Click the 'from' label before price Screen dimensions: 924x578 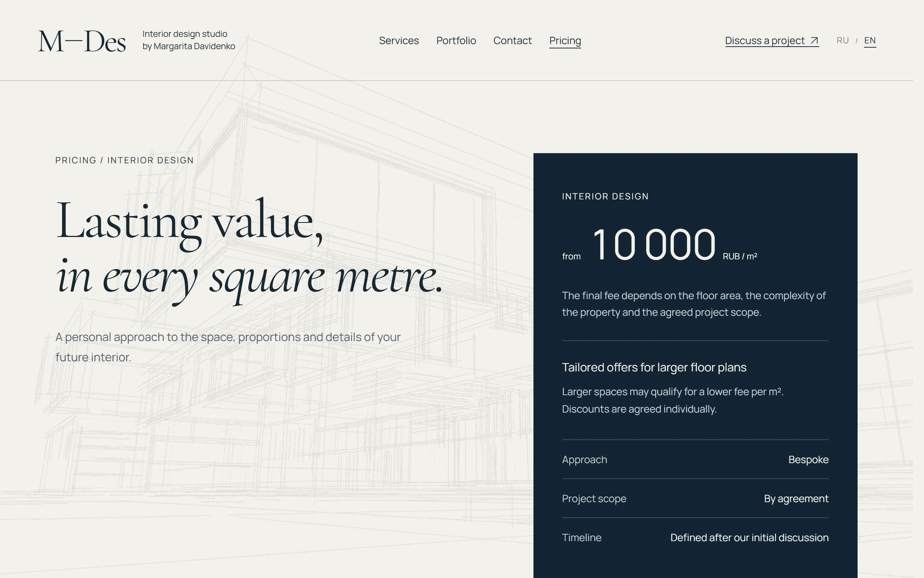[571, 256]
